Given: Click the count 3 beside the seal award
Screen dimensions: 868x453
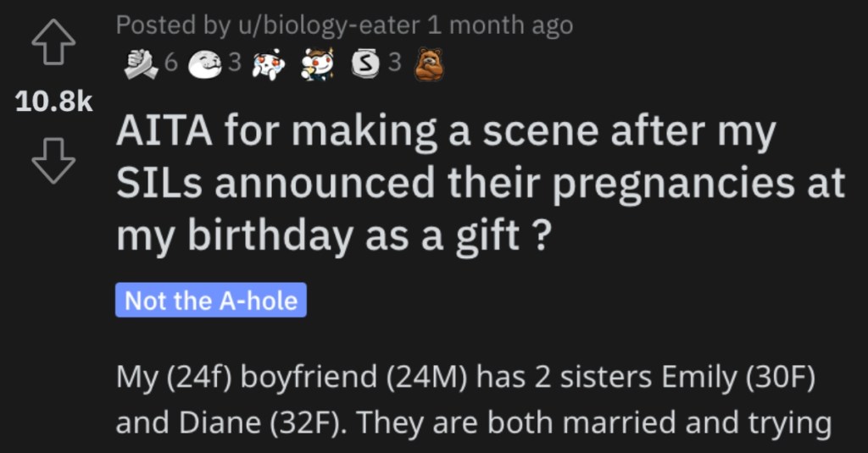Looking at the screenshot, I should [x=236, y=62].
